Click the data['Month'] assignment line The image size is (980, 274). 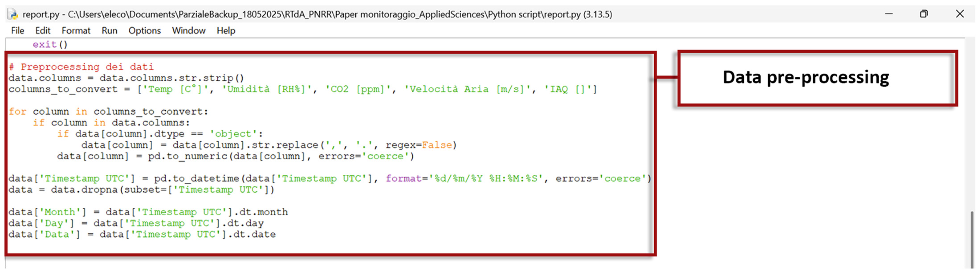[148, 212]
